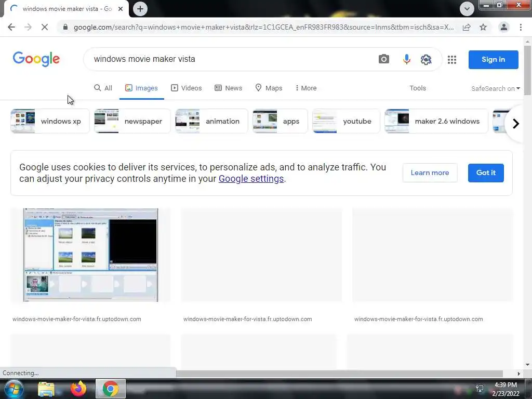This screenshot has height=399, width=532.
Task: Go back to the previous page
Action: click(x=11, y=27)
